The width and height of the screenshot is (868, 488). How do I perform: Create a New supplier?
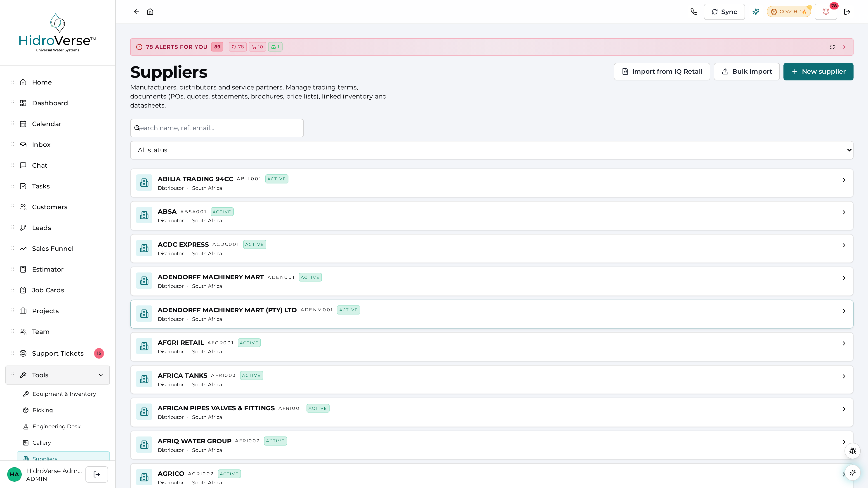(x=818, y=71)
